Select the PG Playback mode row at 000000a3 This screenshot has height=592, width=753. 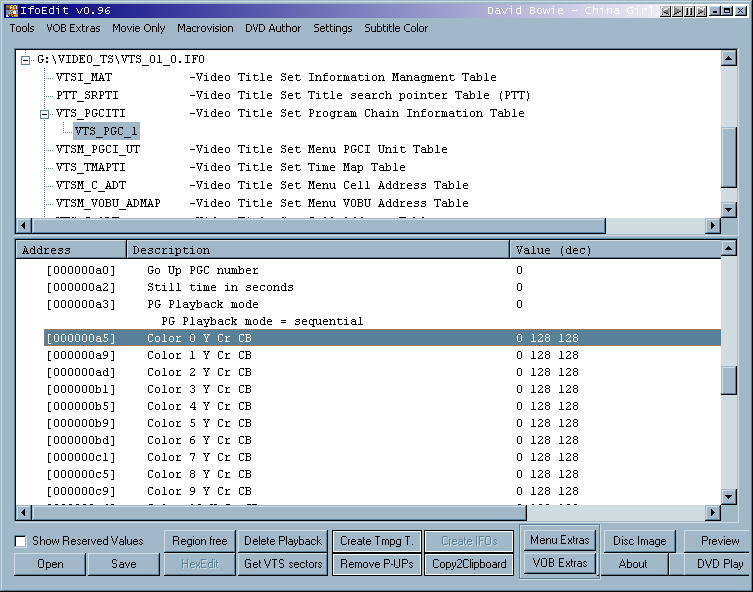click(x=382, y=304)
